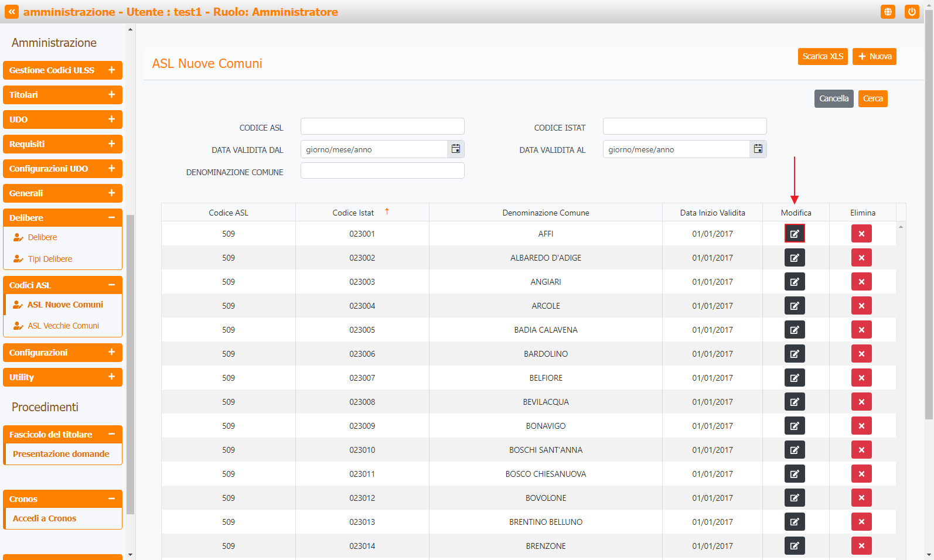Select Tipi Delibere in the sidebar
The image size is (934, 560).
(50, 259)
